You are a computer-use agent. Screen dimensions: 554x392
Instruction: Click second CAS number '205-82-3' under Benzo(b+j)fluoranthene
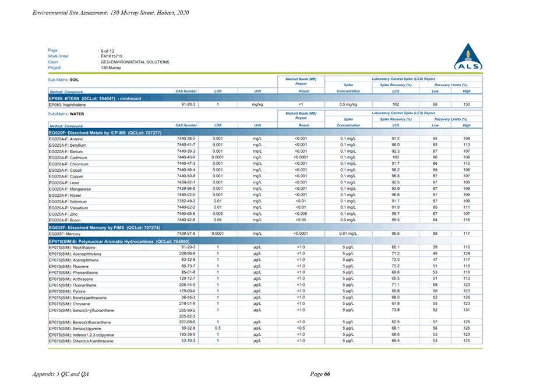pos(187,316)
